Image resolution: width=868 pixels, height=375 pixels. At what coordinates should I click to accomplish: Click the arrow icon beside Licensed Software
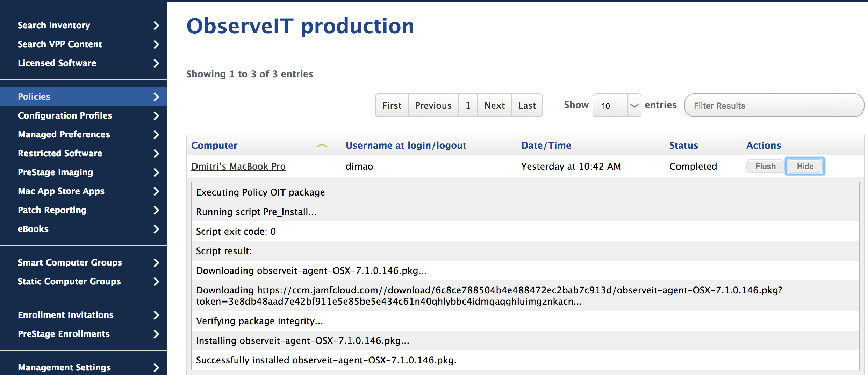pyautogui.click(x=156, y=63)
